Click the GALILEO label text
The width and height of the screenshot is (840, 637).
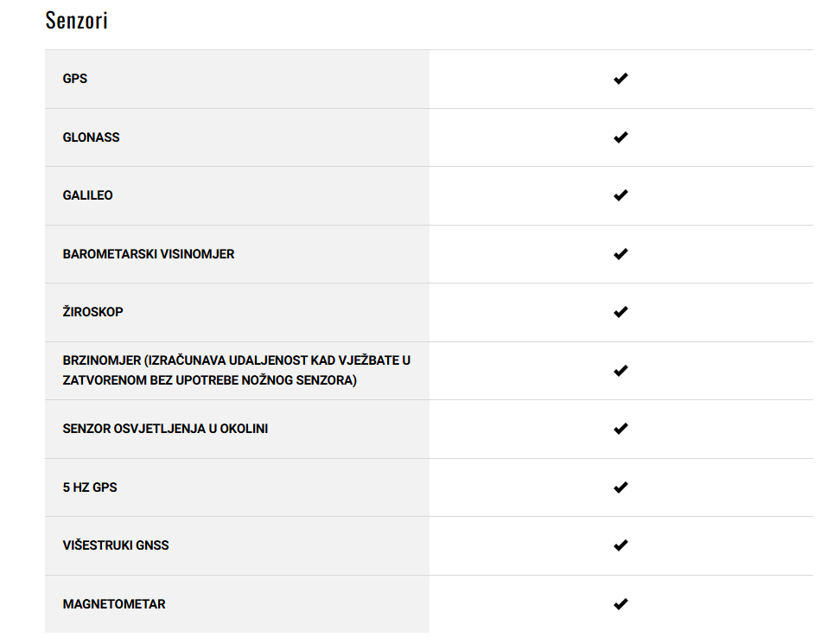pyautogui.click(x=88, y=195)
